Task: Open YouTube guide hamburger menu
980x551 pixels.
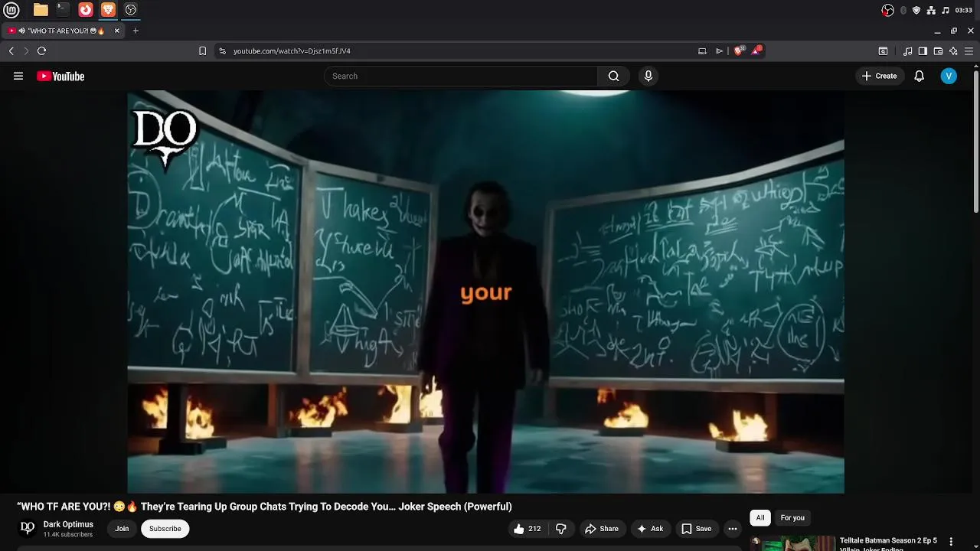Action: point(18,76)
